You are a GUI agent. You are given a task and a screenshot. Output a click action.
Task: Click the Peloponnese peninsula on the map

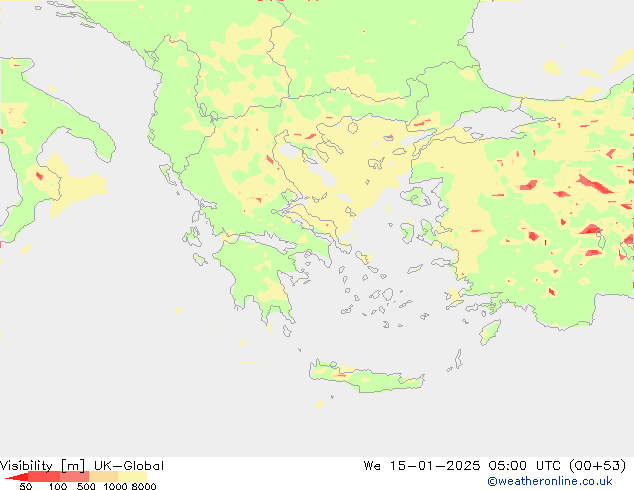click(x=263, y=279)
